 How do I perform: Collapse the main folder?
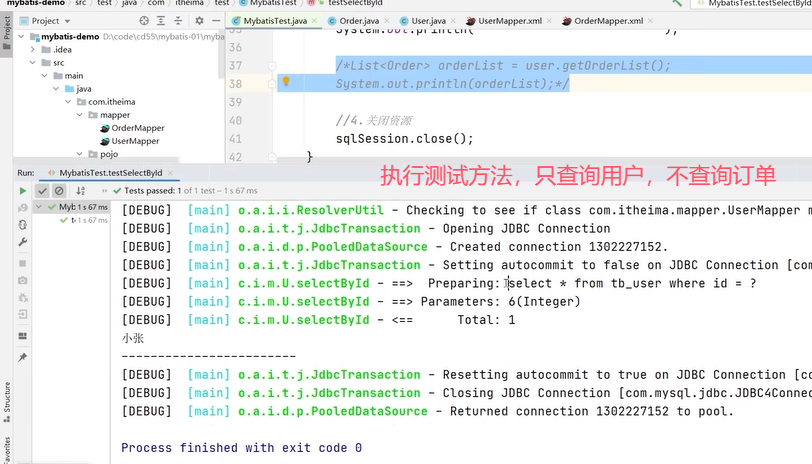click(45, 76)
